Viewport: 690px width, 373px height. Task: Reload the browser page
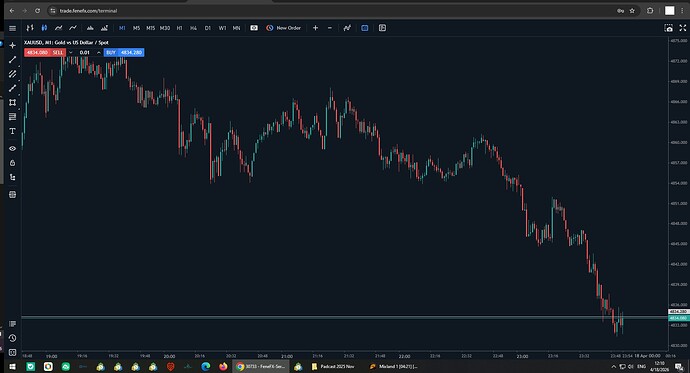(x=37, y=11)
